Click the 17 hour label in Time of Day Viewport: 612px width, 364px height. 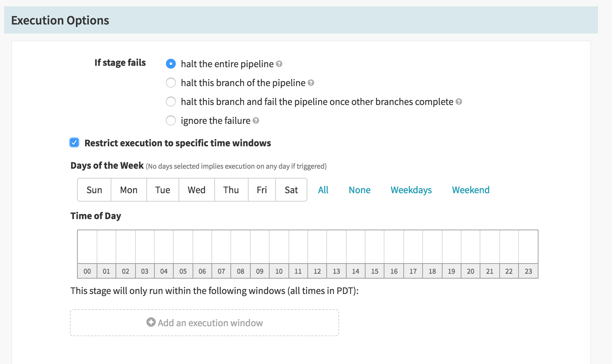point(413,271)
